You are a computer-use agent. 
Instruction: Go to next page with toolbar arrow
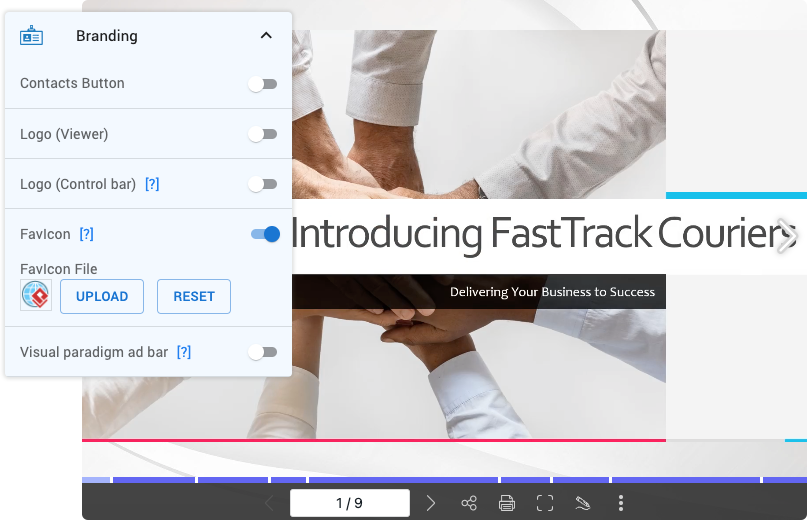pos(431,503)
